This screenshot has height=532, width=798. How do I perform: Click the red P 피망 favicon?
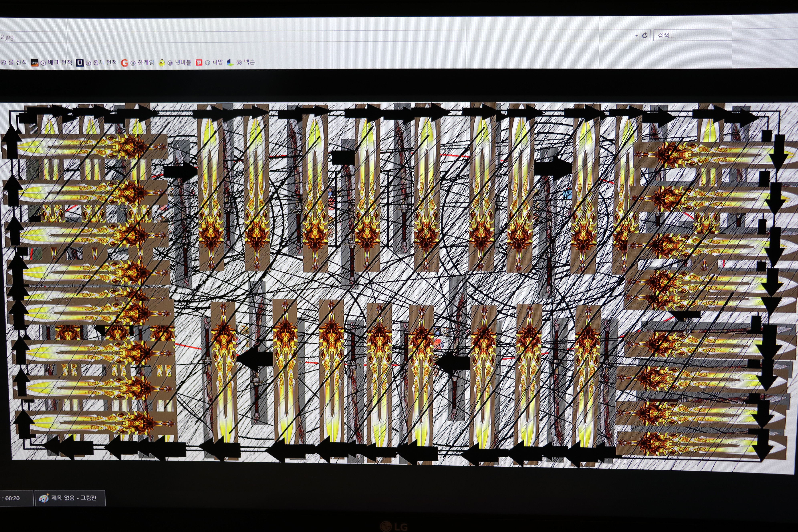[199, 63]
